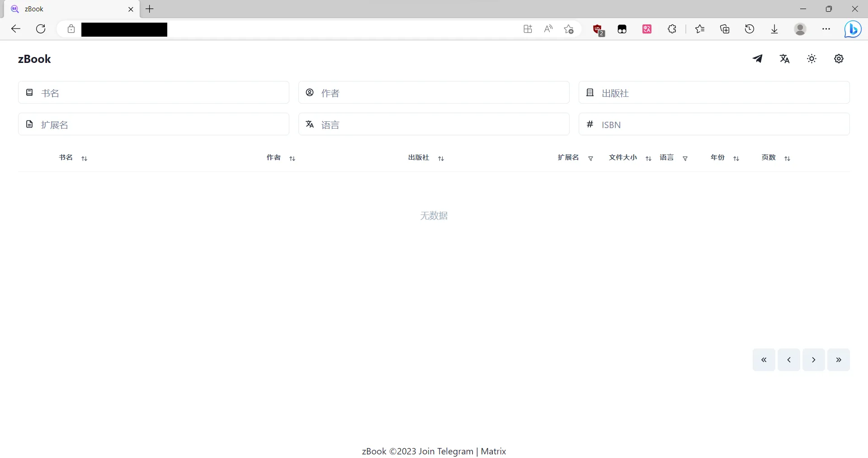Image resolution: width=868 pixels, height=458 pixels.
Task: Open a new browser tab
Action: point(150,9)
